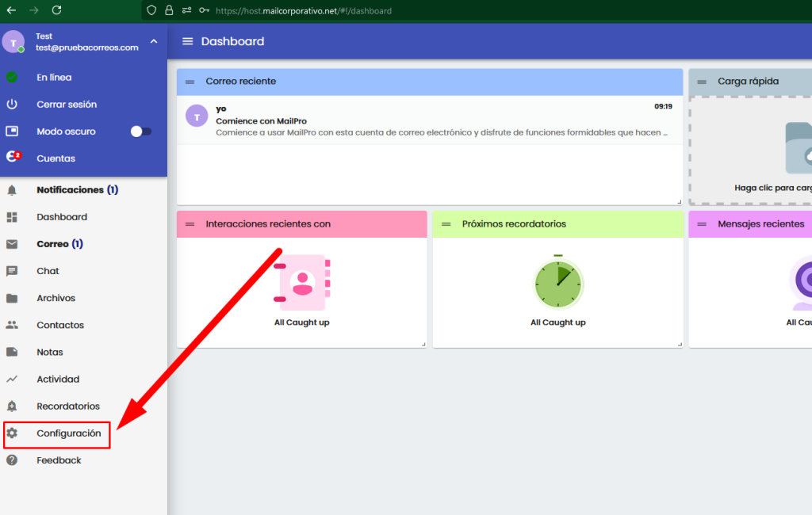Image resolution: width=812 pixels, height=515 pixels.
Task: Click the Configuración gear icon
Action: pos(12,433)
